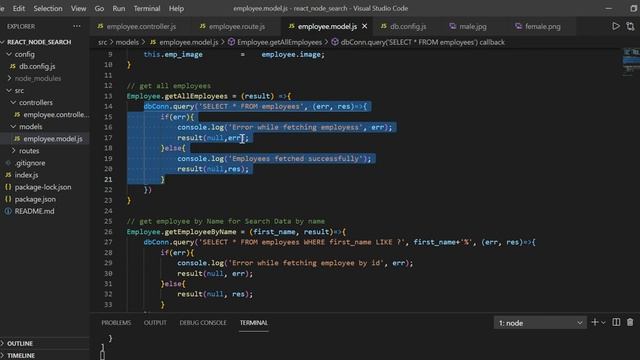The image size is (640, 360).
Task: Click the .gitignore file icon
Action: tap(8, 163)
